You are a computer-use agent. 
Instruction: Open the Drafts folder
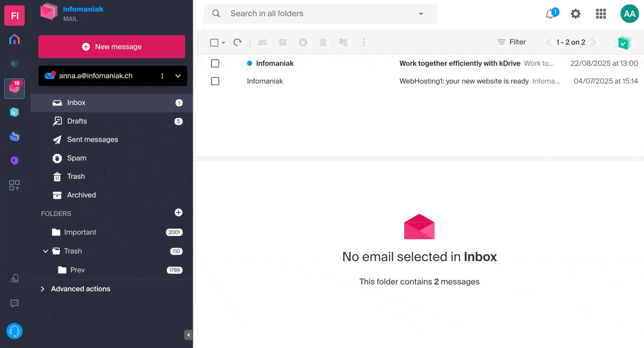pyautogui.click(x=112, y=121)
